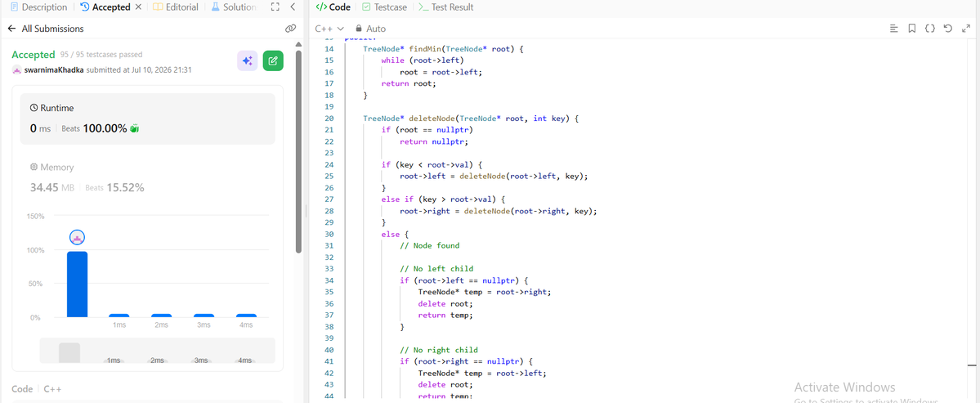980x403 pixels.
Task: Click the green edit notes button
Action: click(x=273, y=60)
